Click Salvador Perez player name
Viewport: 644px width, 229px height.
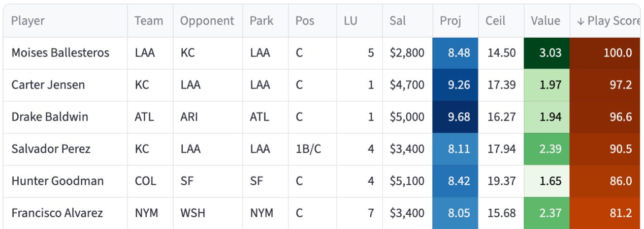coord(51,149)
